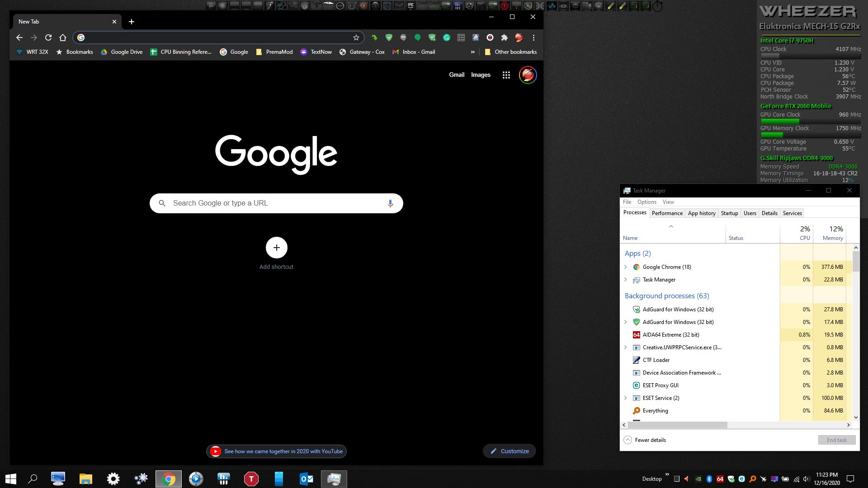
Task: Sort processes by the Memory column header
Action: 830,233
